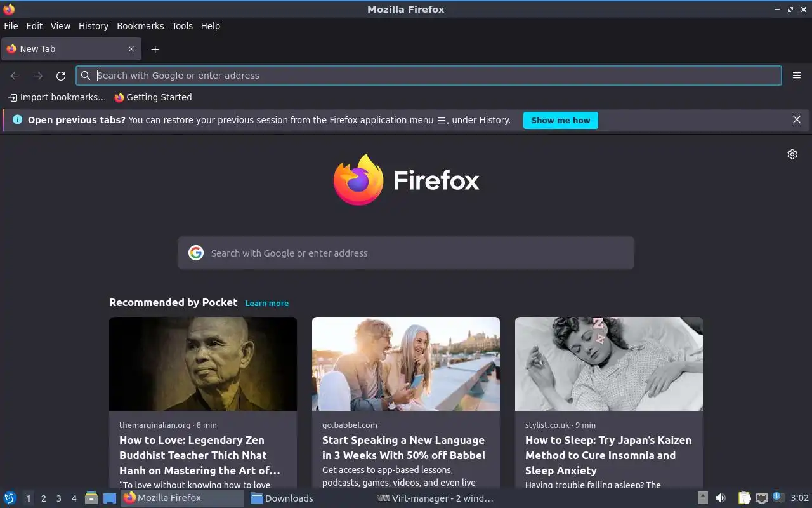The image size is (812, 508).
Task: Open the Tools menu
Action: coord(182,26)
